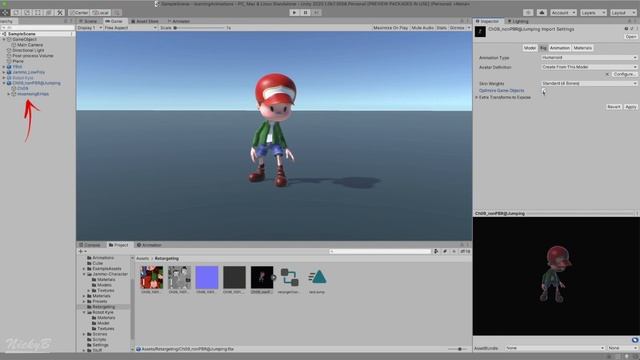The width and height of the screenshot is (640, 360).
Task: Open the Account dropdown
Action: (x=563, y=13)
